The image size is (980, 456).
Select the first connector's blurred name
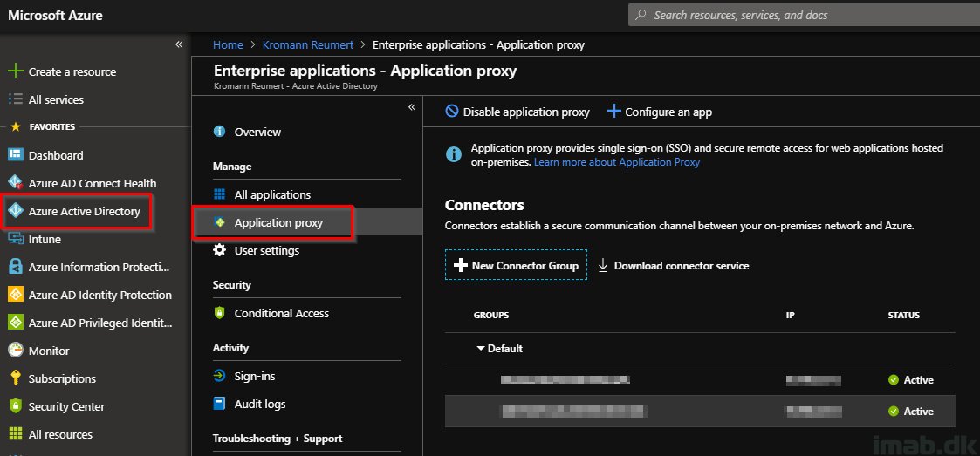(x=565, y=379)
